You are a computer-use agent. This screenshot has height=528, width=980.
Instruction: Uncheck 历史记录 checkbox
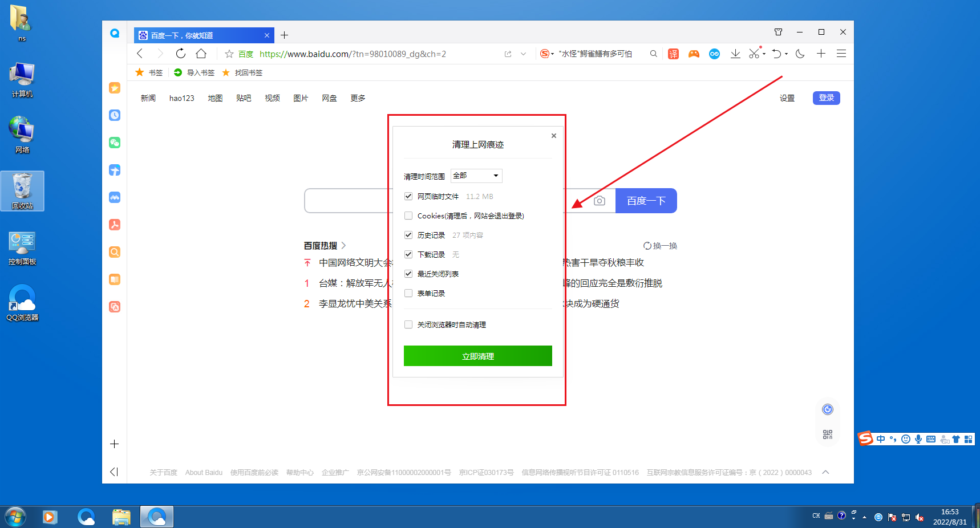[x=408, y=235]
